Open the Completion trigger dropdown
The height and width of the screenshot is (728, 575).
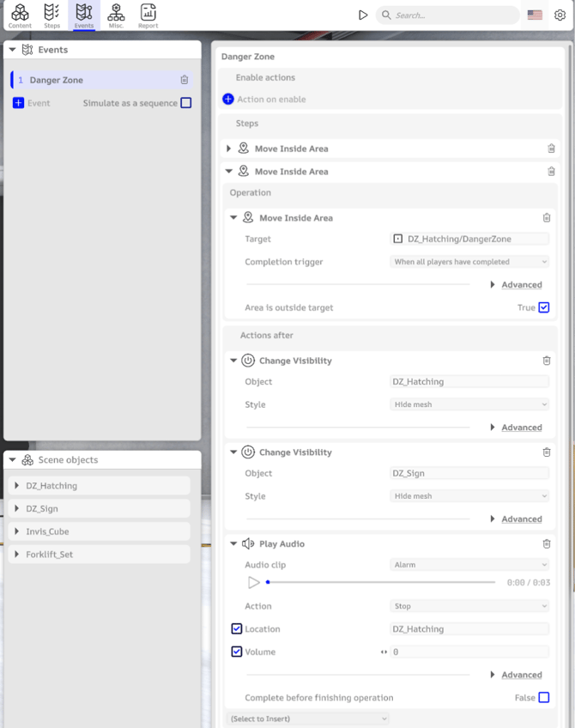[x=469, y=262]
